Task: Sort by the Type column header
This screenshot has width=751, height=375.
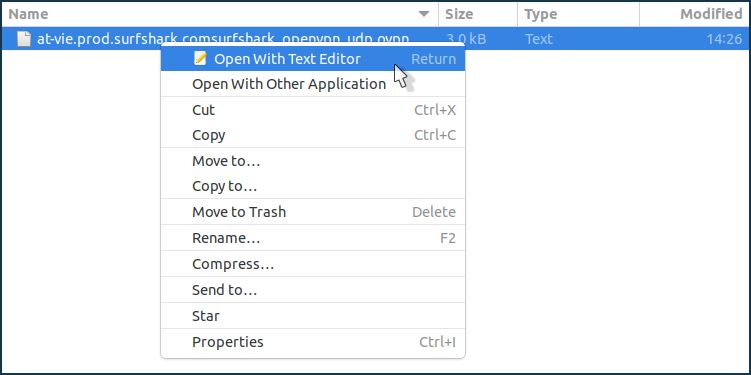Action: (579, 14)
